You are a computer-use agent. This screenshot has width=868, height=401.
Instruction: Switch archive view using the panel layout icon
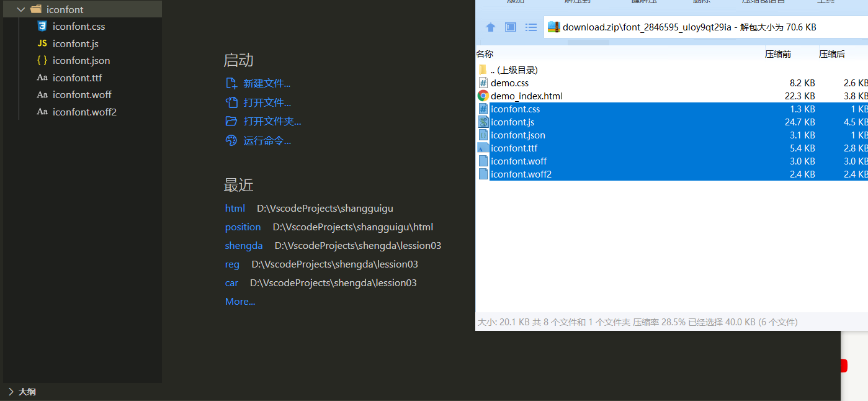pos(511,27)
